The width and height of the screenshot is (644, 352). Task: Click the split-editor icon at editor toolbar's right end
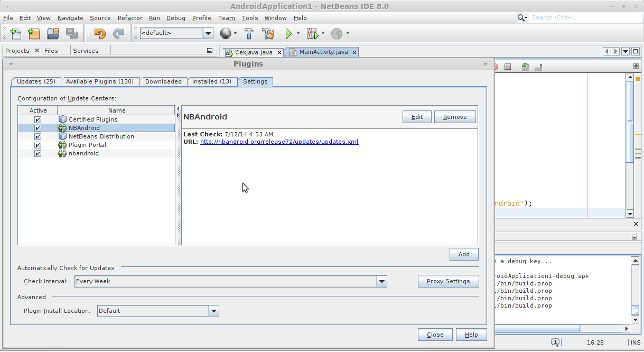tap(636, 67)
